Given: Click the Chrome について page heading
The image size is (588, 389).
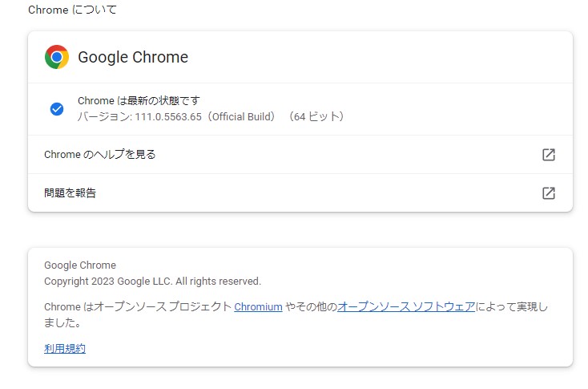Looking at the screenshot, I should click(72, 10).
